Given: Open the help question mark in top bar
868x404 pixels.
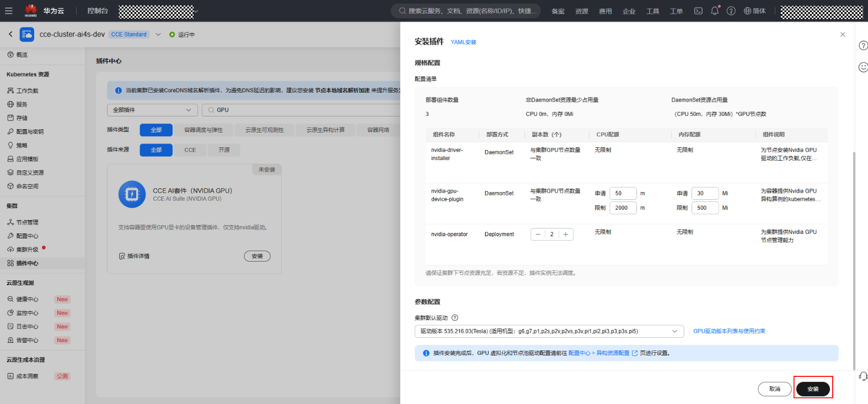Looking at the screenshot, I should point(731,10).
